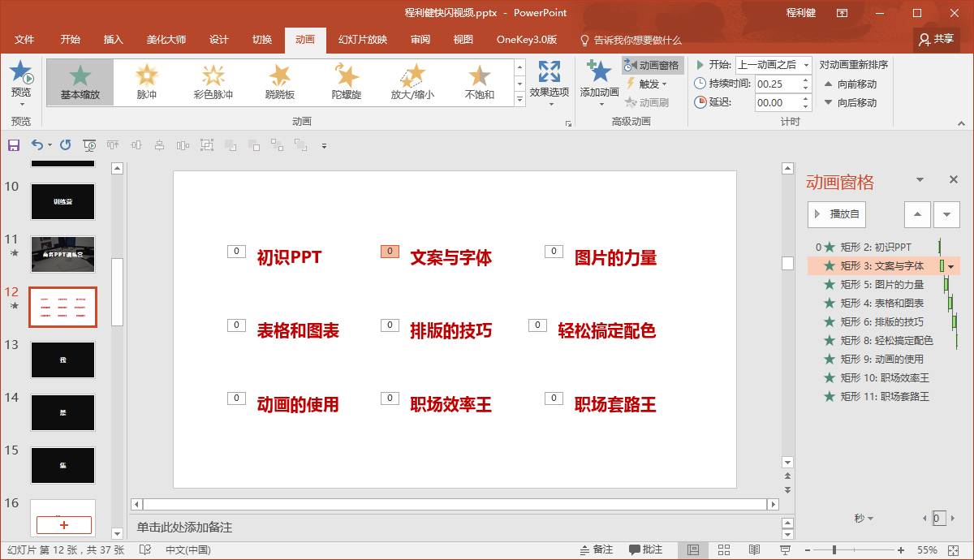The width and height of the screenshot is (974, 560).
Task: Select the 跷跷板 (Teeter) animation effect
Action: click(x=279, y=82)
